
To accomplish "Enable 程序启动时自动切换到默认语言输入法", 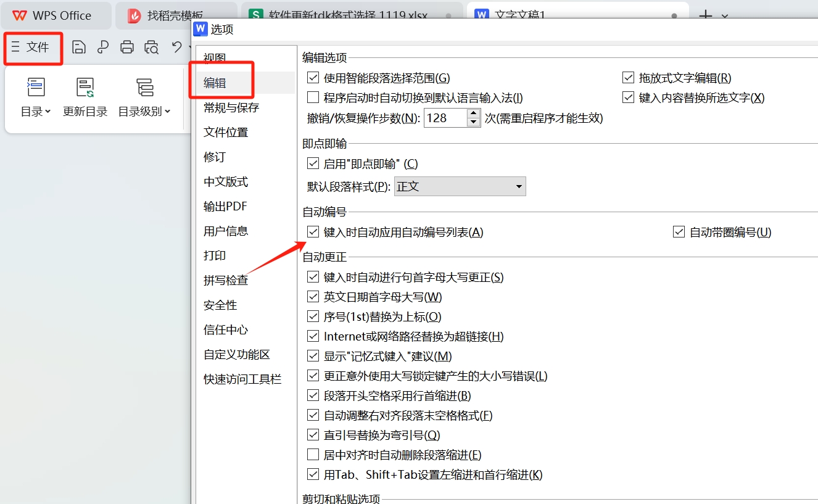I will click(313, 97).
